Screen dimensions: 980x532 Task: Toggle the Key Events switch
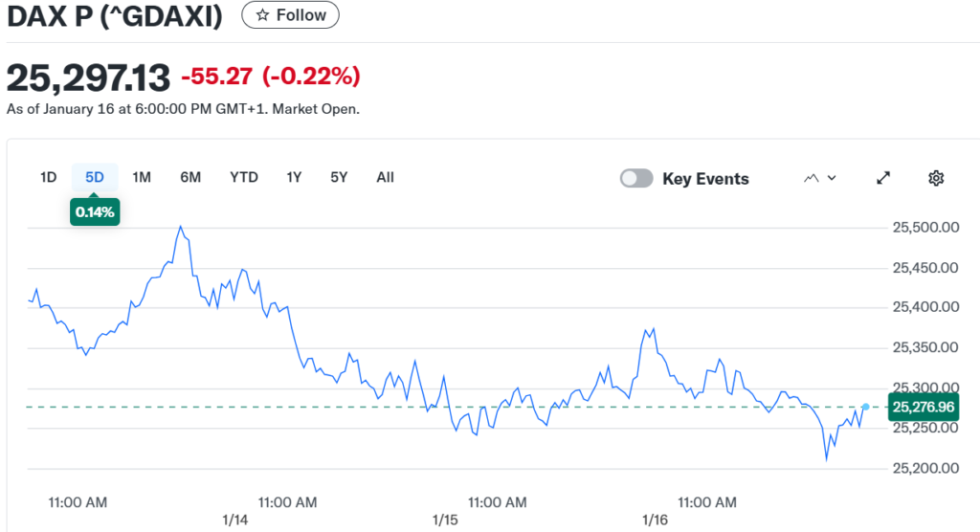click(x=636, y=179)
